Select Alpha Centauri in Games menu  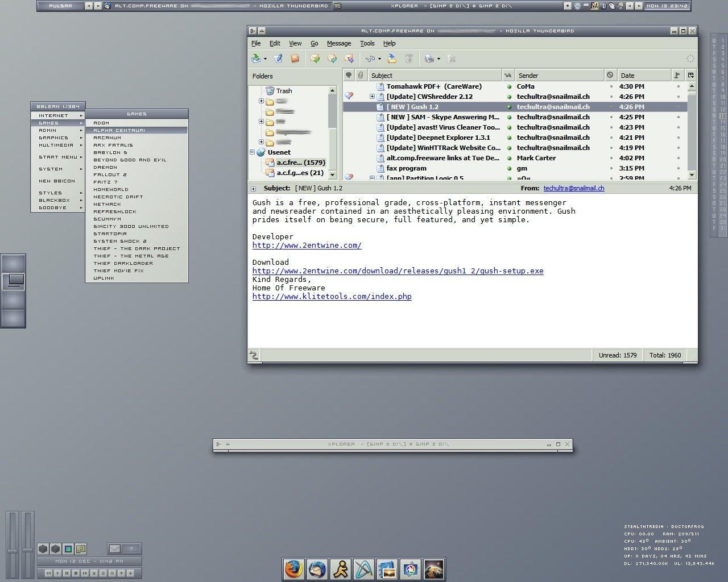pos(136,130)
